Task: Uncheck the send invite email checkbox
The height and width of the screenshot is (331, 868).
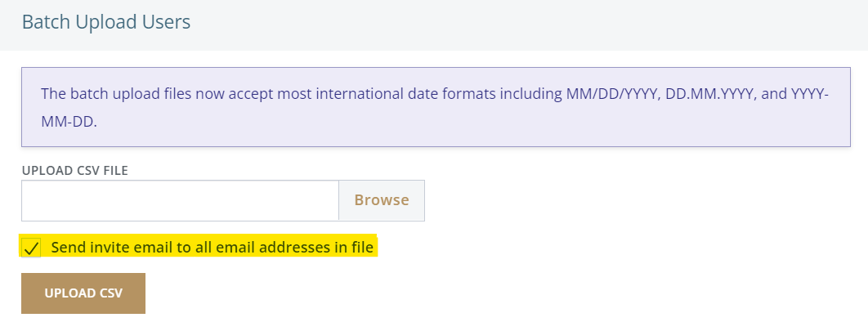Action: click(x=32, y=248)
